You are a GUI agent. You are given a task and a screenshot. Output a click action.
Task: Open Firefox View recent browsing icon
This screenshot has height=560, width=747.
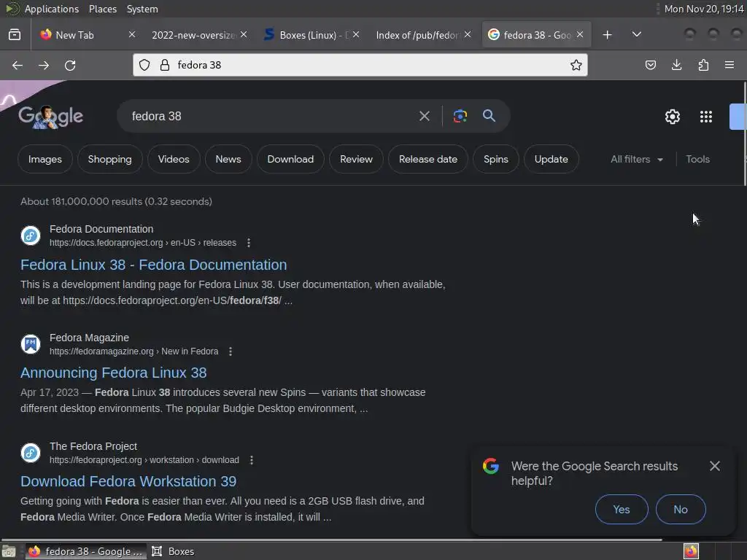15,35
